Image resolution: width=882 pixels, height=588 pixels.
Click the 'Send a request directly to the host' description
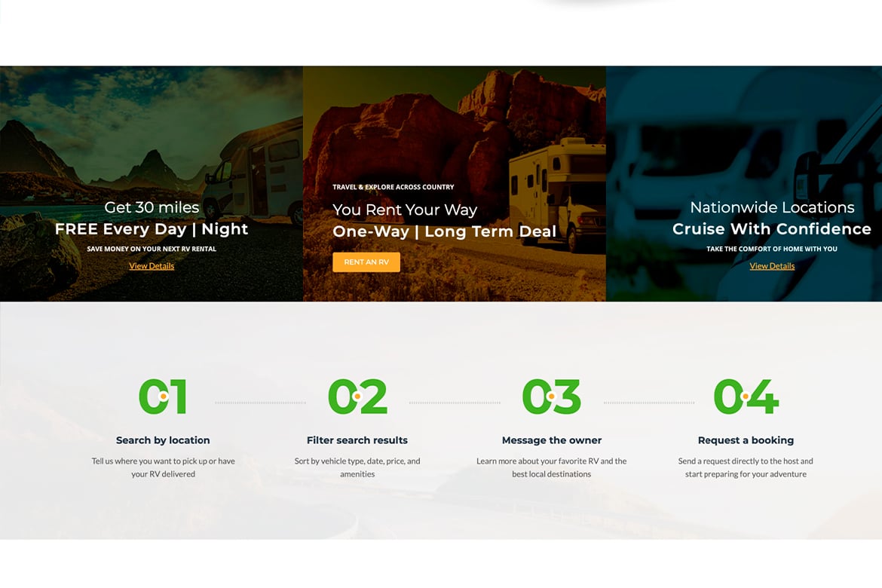(746, 467)
